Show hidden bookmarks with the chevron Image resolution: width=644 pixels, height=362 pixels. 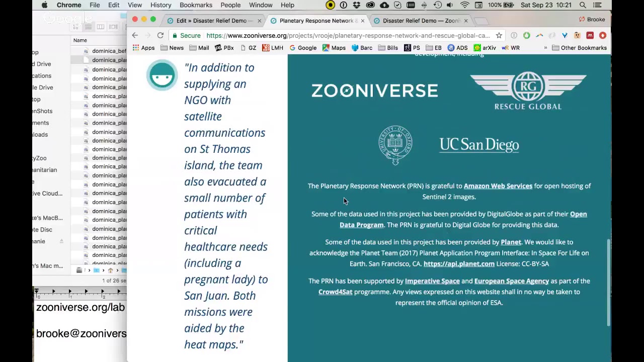pos(545,48)
